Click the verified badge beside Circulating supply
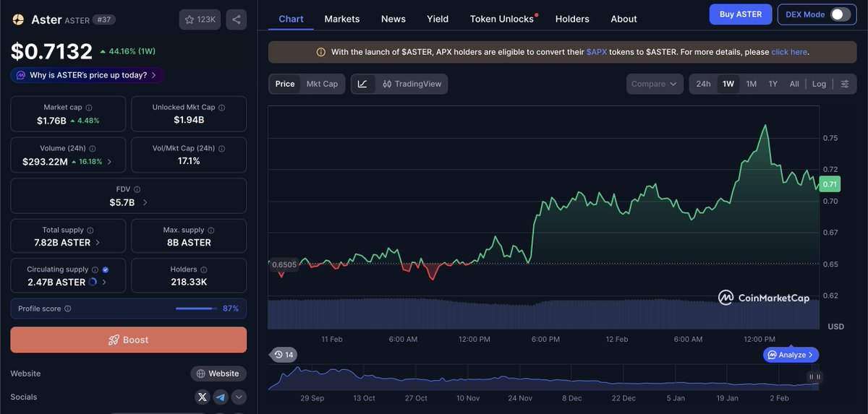This screenshot has width=868, height=414. [106, 269]
